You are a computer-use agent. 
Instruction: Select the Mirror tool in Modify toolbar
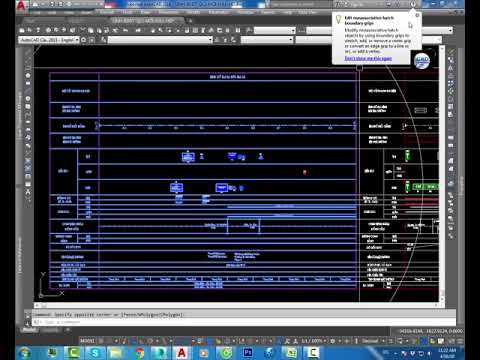tap(451, 68)
